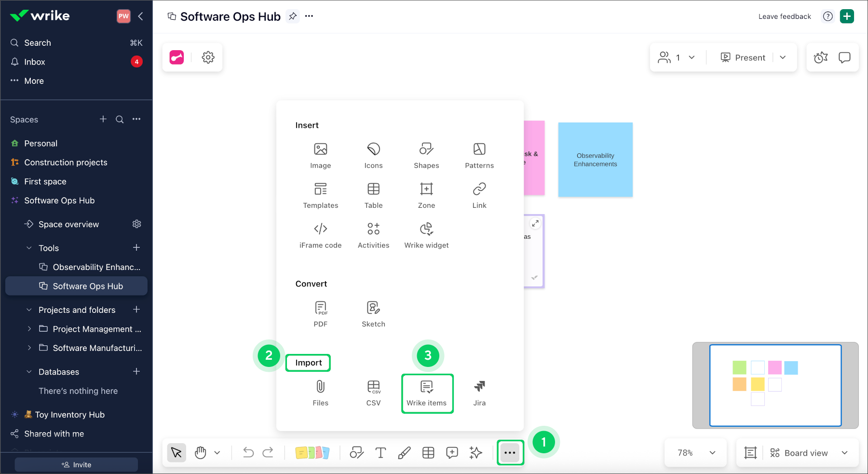The height and width of the screenshot is (474, 868).
Task: Select Patterns in the Insert section
Action: pyautogui.click(x=479, y=155)
